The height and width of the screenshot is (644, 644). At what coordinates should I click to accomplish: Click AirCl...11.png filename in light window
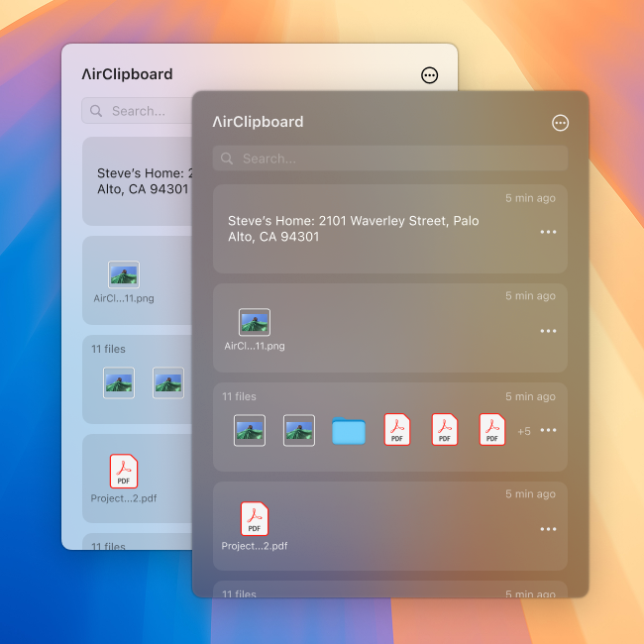point(124,298)
